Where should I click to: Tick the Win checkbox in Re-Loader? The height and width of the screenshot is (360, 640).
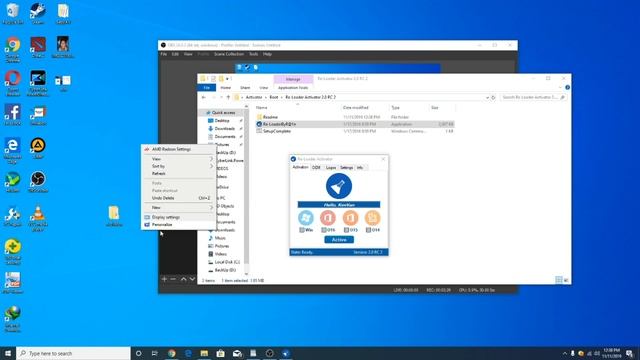(x=302, y=230)
